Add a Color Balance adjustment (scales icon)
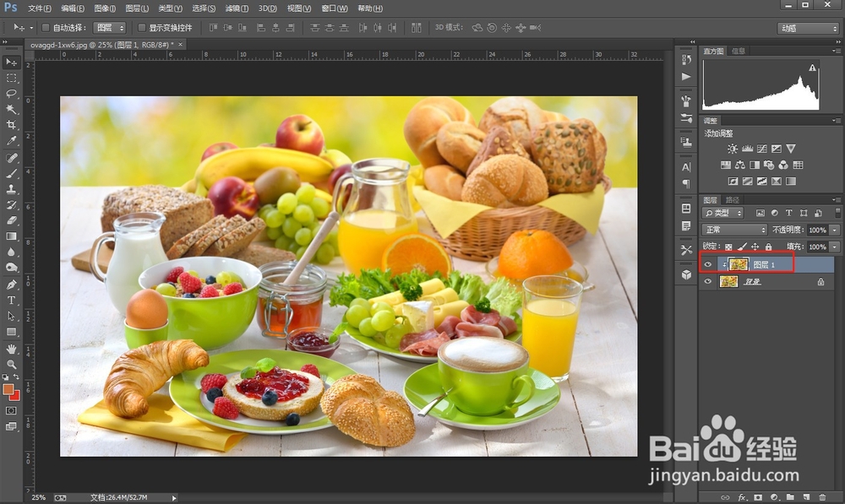This screenshot has width=845, height=504. pos(740,165)
